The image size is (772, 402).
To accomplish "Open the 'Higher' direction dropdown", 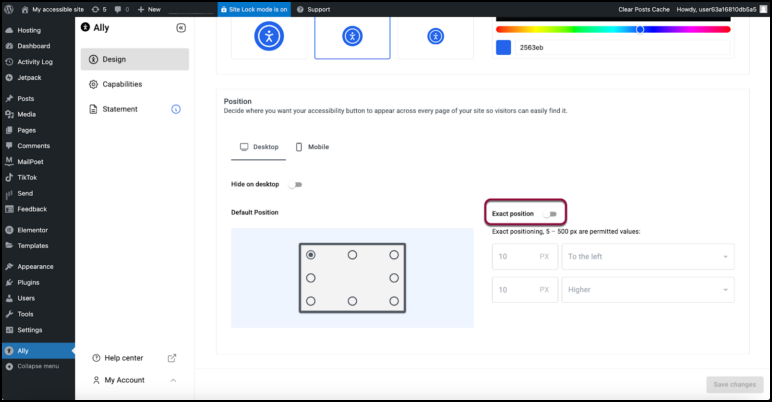I will 647,290.
